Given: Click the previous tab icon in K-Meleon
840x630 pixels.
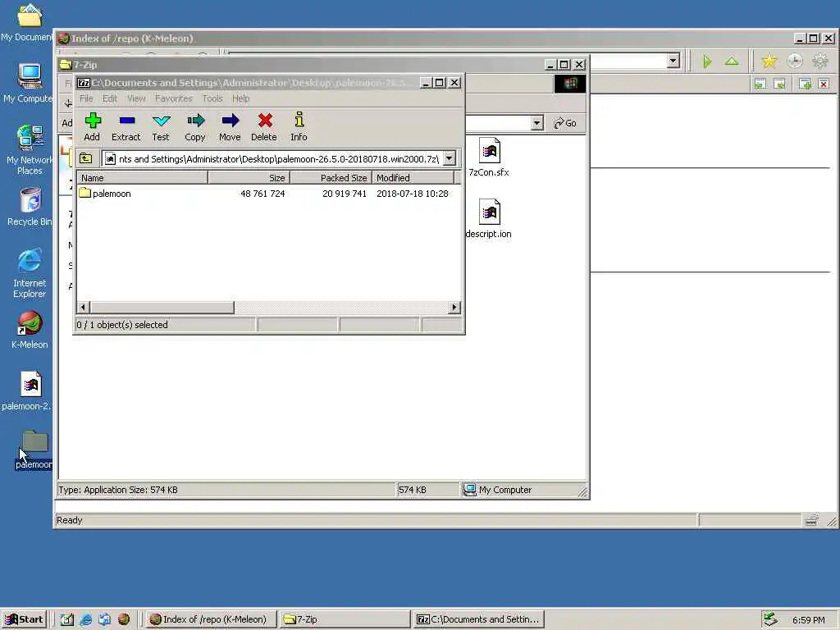Looking at the screenshot, I should point(760,84).
